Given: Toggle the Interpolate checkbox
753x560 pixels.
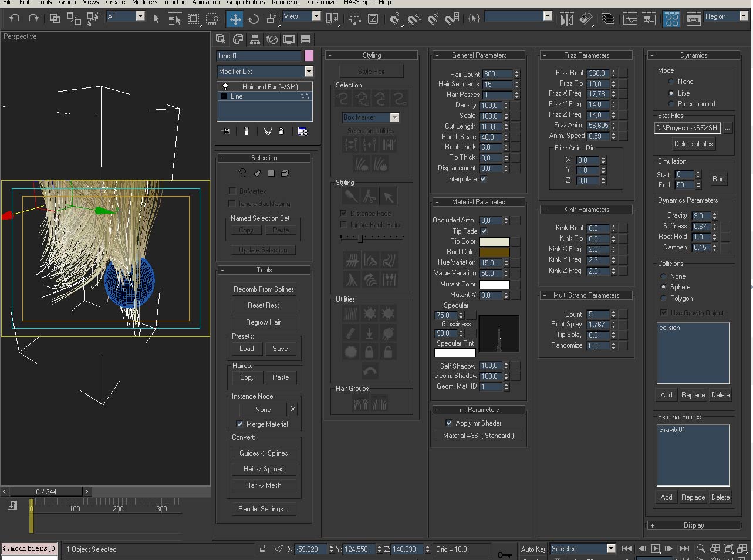Looking at the screenshot, I should coord(483,179).
